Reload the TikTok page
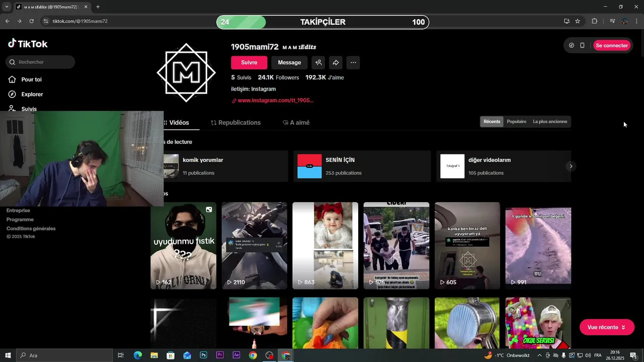The width and height of the screenshot is (644, 362). point(31,21)
